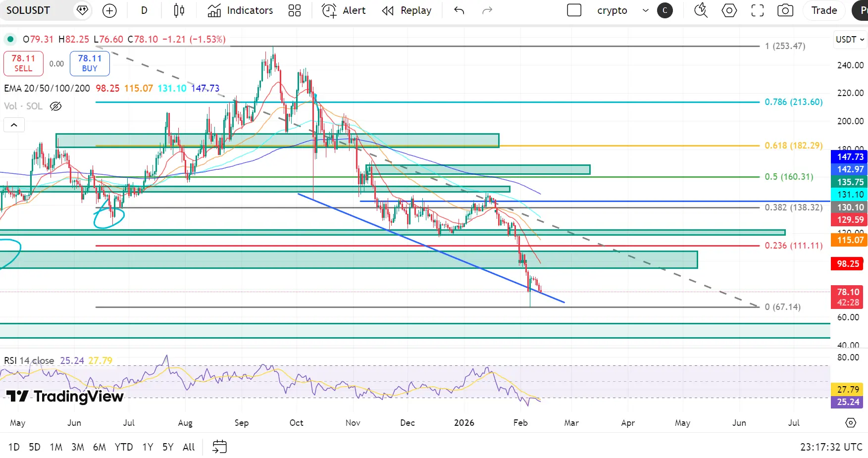Screen dimensions: 868x458
Task: Open the layout templates grid icon
Action: (295, 10)
